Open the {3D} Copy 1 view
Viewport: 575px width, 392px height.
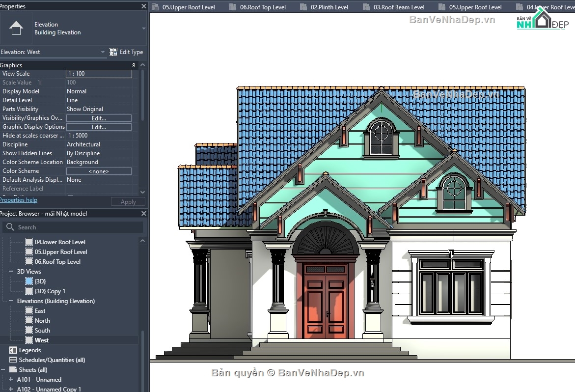50,291
